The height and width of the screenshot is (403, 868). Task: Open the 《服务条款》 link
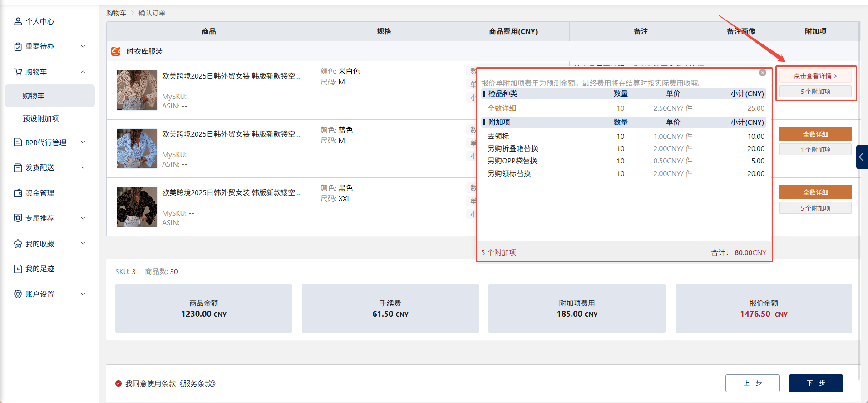coord(197,383)
